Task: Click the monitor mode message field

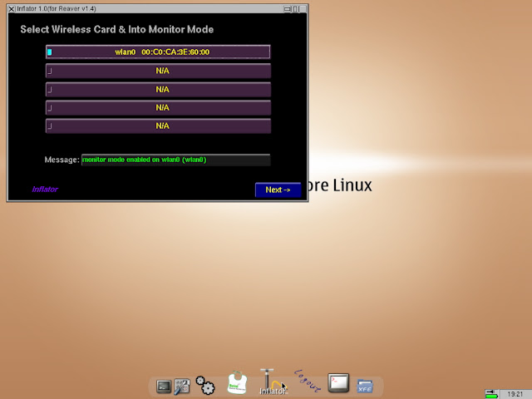Action: point(175,160)
